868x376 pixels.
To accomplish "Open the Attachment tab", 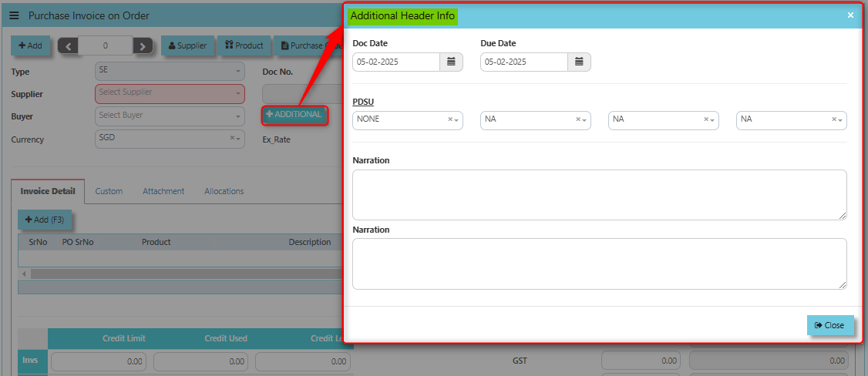I will click(163, 191).
